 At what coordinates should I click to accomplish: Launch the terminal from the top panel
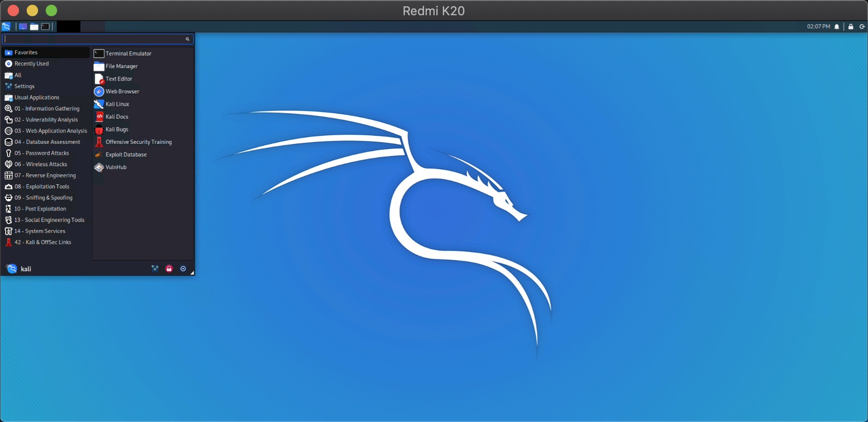tap(46, 27)
